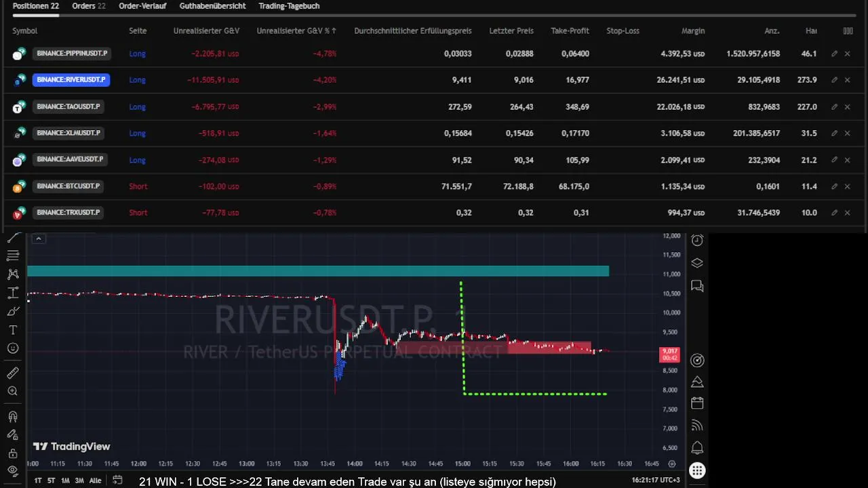Edit the PIPPINUSDT.P position
The width and height of the screenshot is (868, 488).
click(x=834, y=54)
